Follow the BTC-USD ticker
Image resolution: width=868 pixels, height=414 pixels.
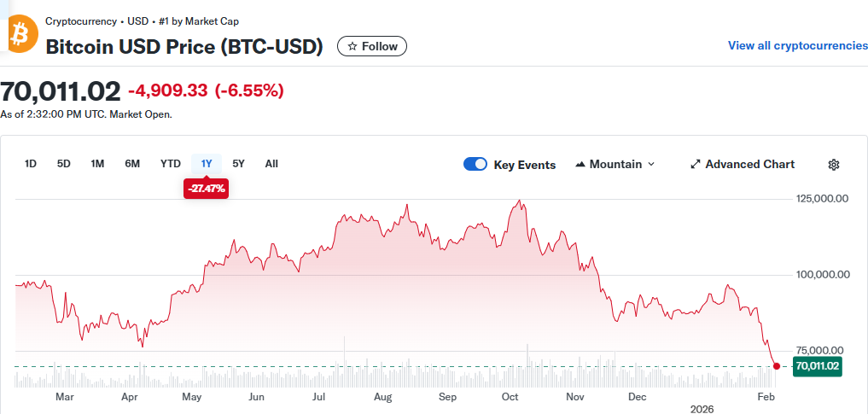coord(372,47)
